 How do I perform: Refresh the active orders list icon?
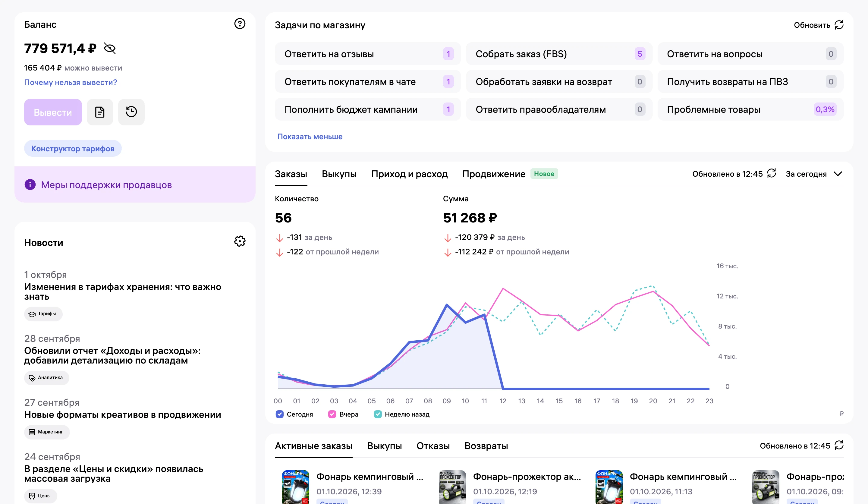(839, 445)
